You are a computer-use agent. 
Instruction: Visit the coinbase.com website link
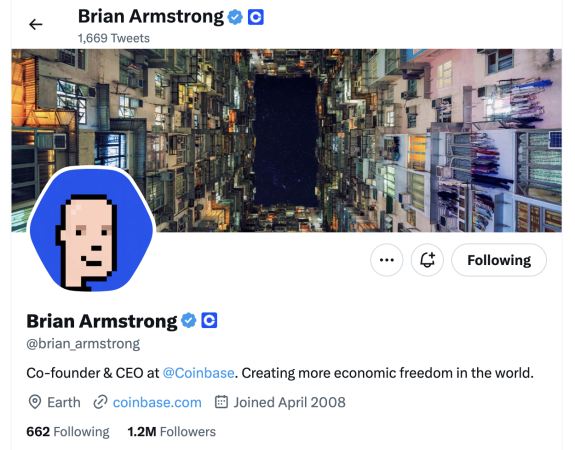[157, 402]
